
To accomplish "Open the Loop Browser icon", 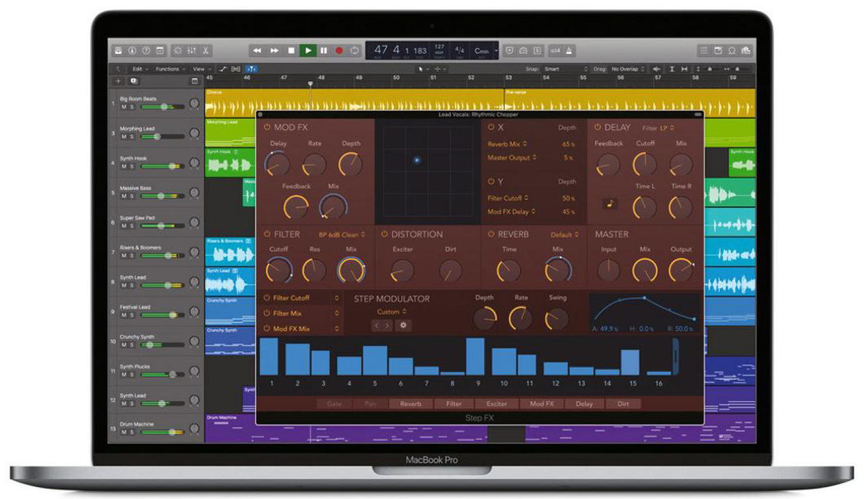I will pyautogui.click(x=732, y=50).
